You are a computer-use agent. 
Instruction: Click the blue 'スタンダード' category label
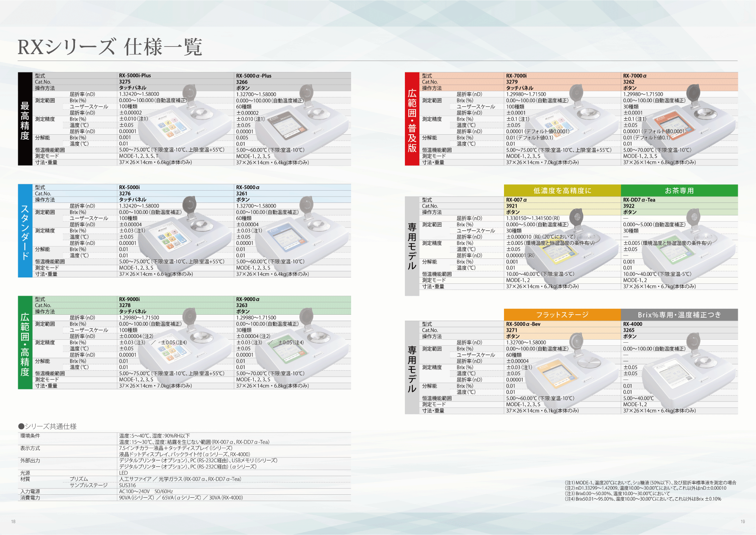(x=25, y=231)
